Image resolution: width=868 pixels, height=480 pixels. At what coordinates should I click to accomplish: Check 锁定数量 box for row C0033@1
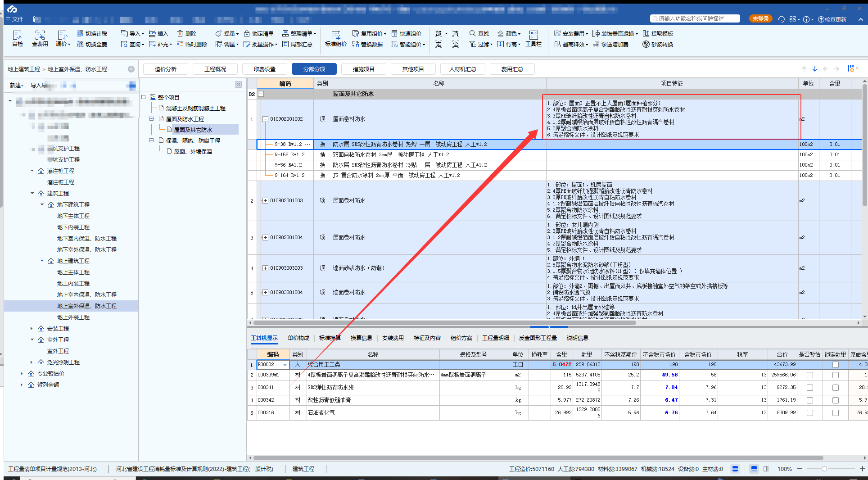836,375
